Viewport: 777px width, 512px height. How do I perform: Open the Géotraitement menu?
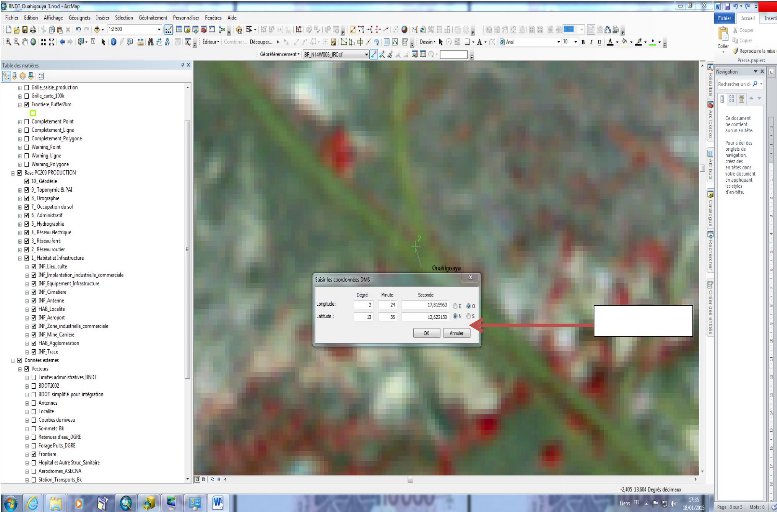pyautogui.click(x=153, y=18)
